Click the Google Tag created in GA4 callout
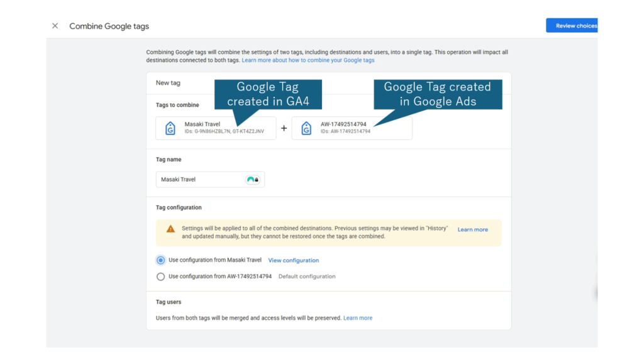 (x=268, y=94)
